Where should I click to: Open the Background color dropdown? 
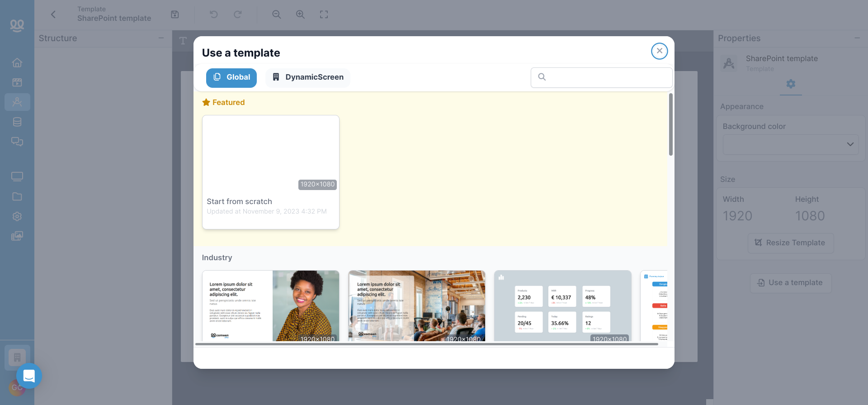(791, 144)
